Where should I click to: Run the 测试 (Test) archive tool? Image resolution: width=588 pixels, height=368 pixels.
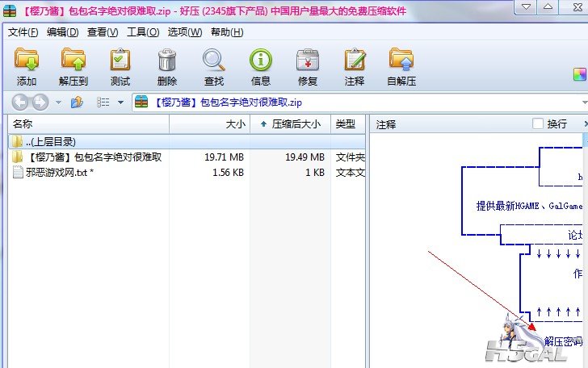[120, 60]
